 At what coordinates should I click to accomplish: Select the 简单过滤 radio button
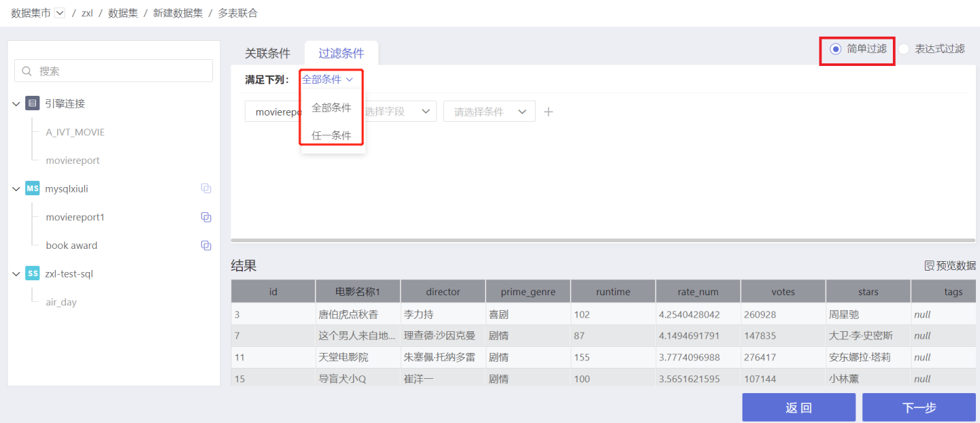tap(835, 49)
